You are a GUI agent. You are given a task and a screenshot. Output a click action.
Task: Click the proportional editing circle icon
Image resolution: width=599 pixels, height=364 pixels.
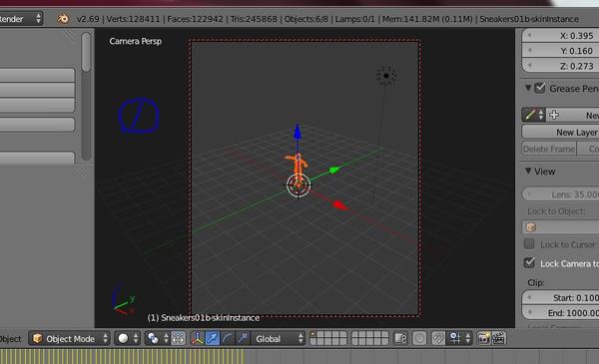419,338
